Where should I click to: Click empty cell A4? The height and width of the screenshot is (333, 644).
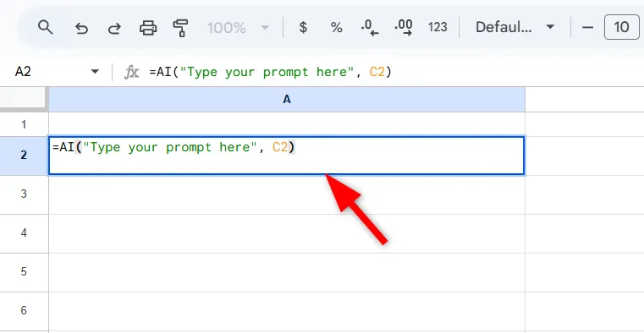coord(287,234)
